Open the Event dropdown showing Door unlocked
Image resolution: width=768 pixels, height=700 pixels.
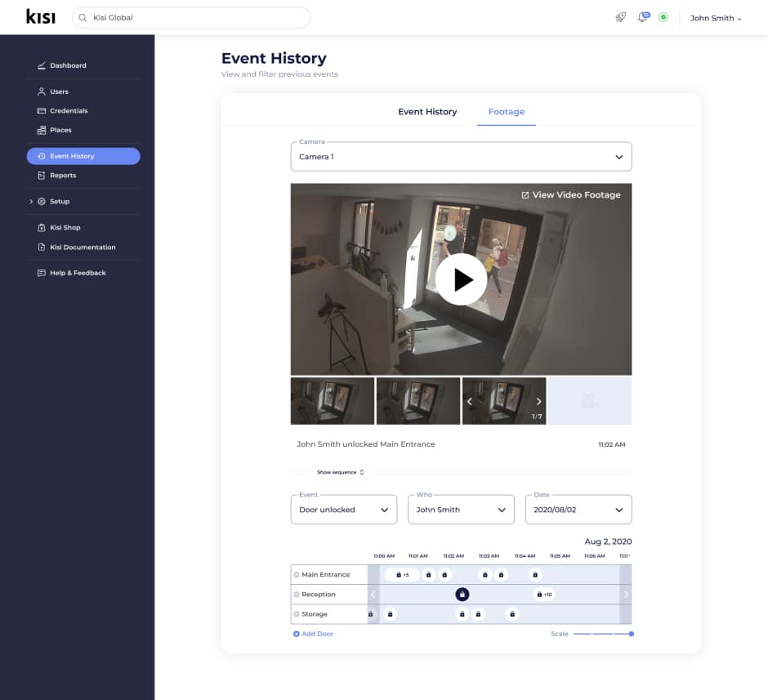(x=344, y=510)
